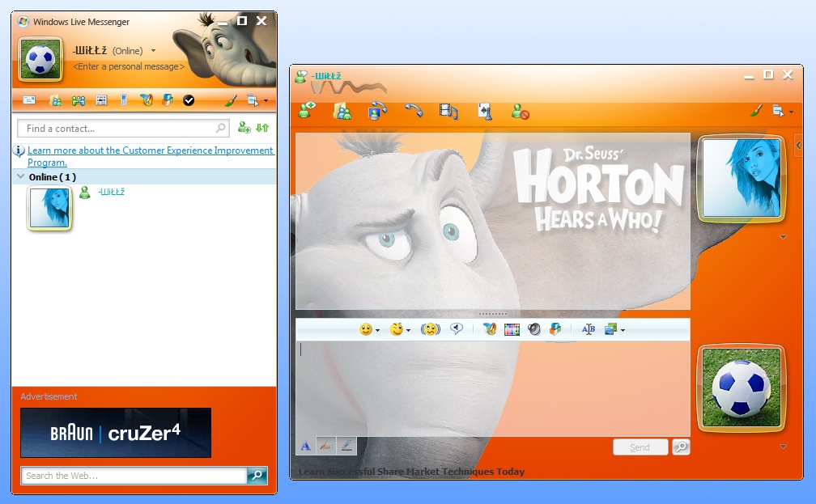Click butterfly icon in message formatting toolbar
Viewport: 816px width, 504px height.
click(489, 329)
